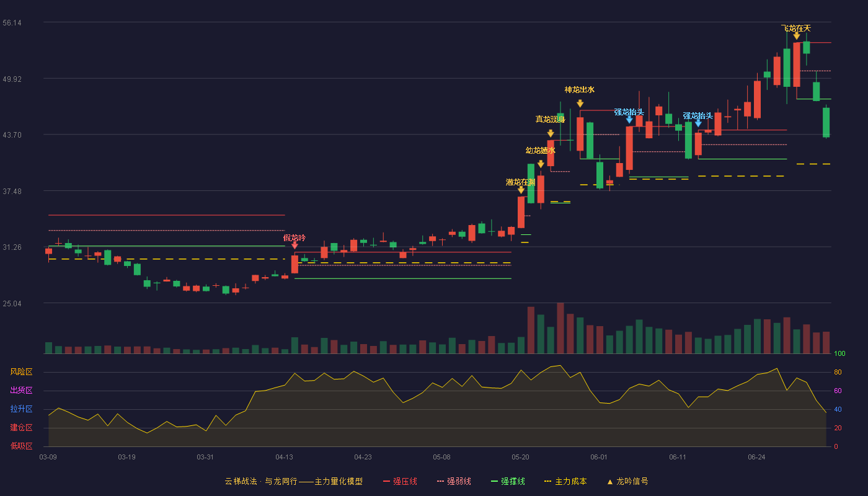Click the arrow marker below 飞龙在天
This screenshot has width=868, height=496.
coord(796,35)
